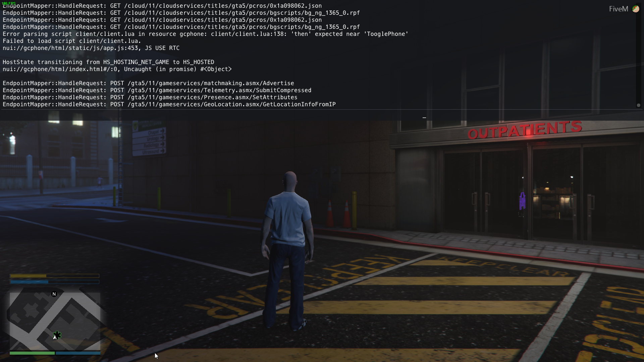Viewport: 644px width, 362px height.
Task: Click the FiveM text label
Action: pos(618,9)
